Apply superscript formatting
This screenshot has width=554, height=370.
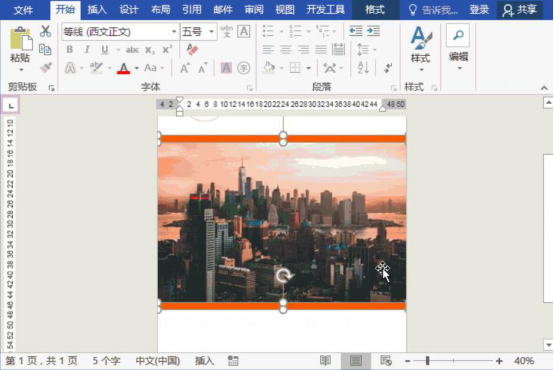(167, 49)
